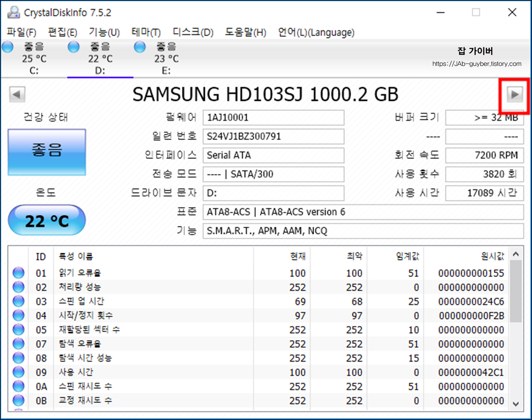
Task: Click the buffer size field >= 32 MB
Action: click(x=485, y=118)
